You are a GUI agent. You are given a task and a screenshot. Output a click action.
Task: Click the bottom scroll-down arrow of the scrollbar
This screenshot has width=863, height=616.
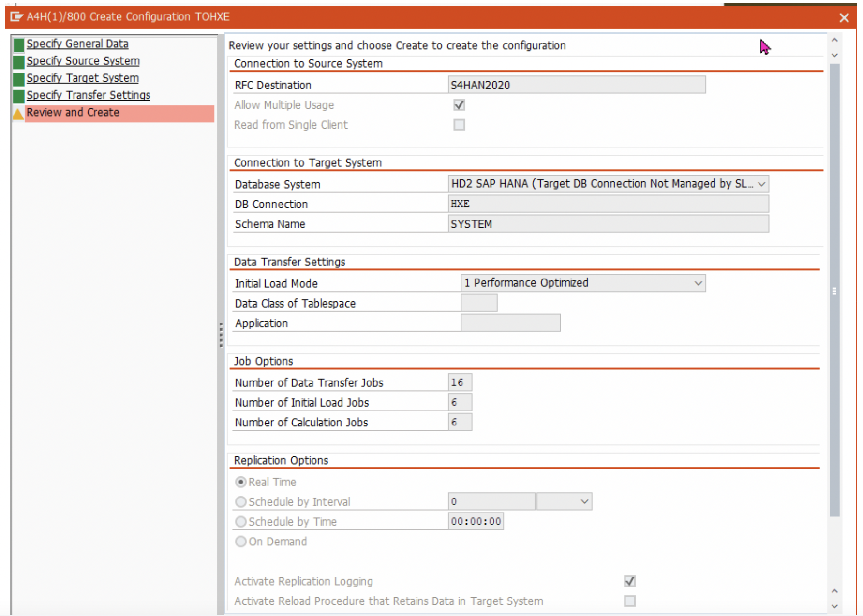coord(834,606)
